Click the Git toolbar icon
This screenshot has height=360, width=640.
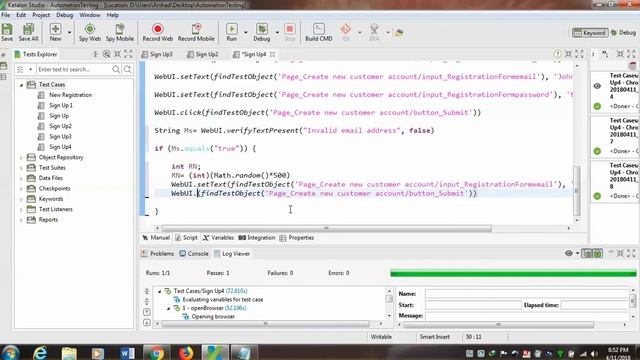tap(346, 32)
